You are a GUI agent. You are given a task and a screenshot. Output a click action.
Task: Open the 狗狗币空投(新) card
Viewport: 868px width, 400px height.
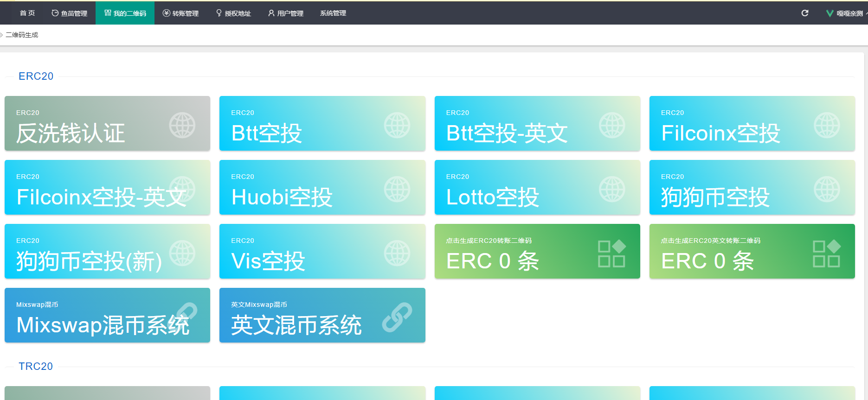[107, 251]
